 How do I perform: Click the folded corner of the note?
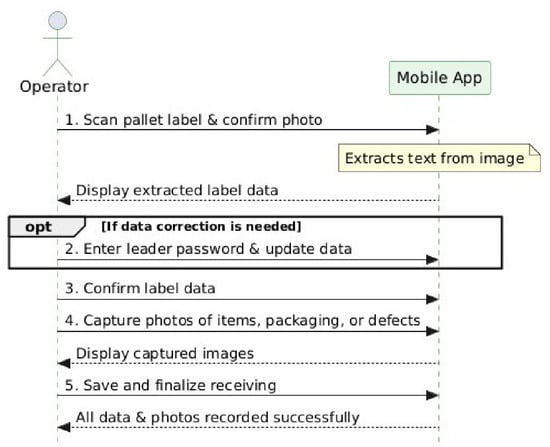pos(535,149)
